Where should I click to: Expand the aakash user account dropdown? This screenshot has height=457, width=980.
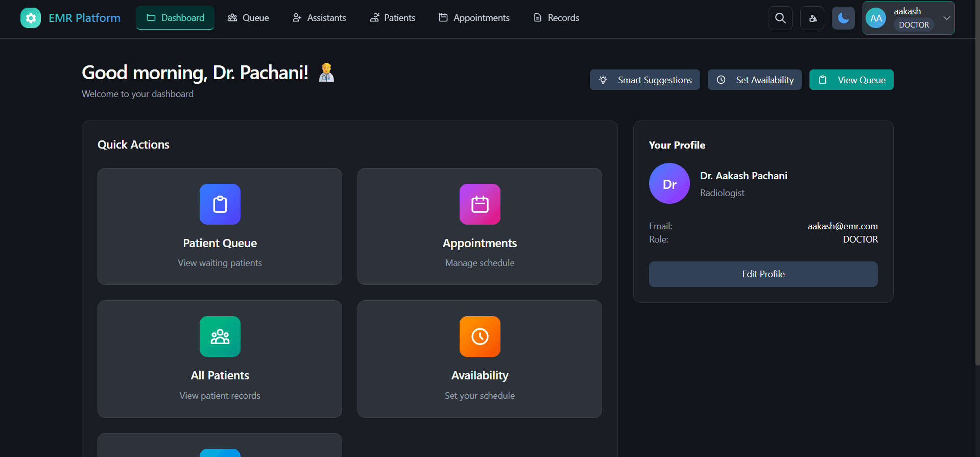point(946,18)
